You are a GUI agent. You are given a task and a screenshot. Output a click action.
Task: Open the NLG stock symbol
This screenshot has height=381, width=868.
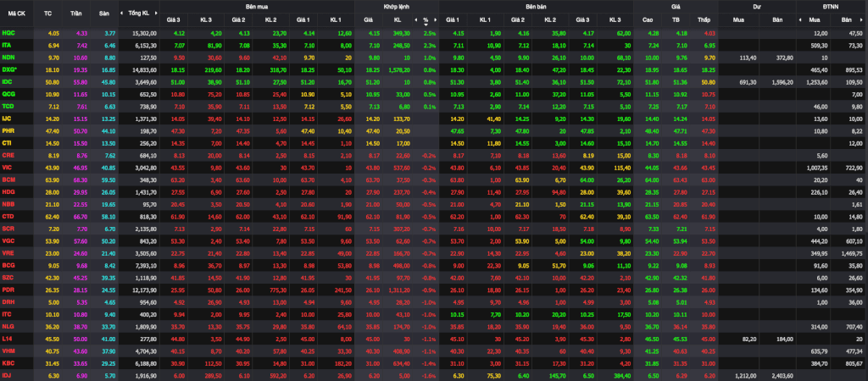(x=8, y=327)
